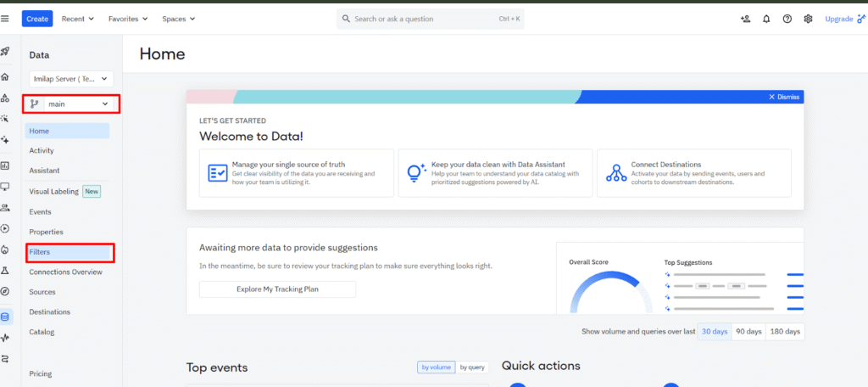Screen dimensions: 868x387
Task: Open the help question mark icon
Action: [x=787, y=19]
